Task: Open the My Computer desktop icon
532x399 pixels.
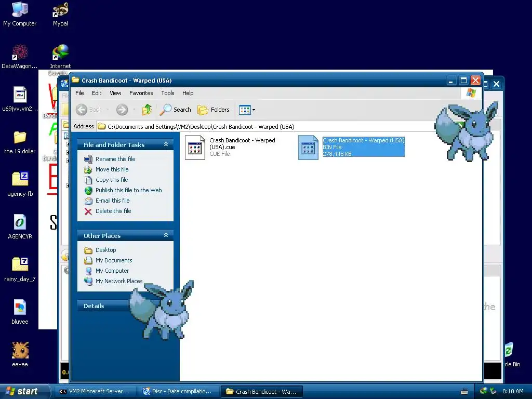Action: coord(20,14)
